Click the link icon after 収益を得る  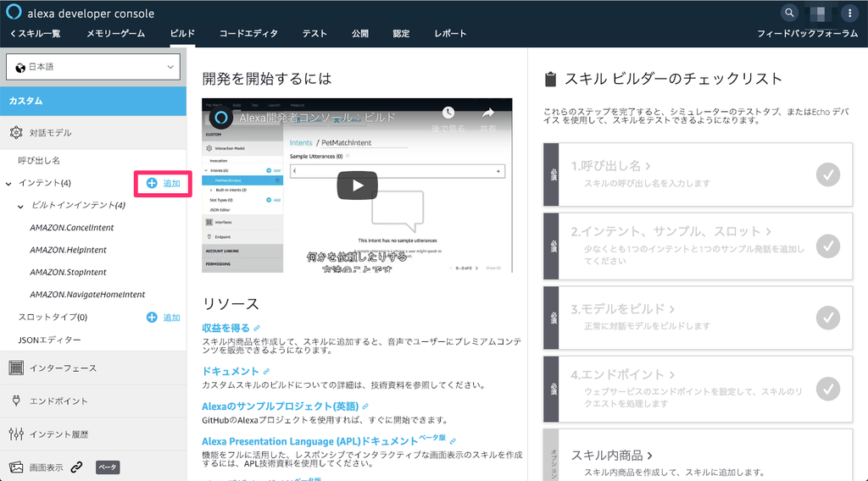coord(257,329)
